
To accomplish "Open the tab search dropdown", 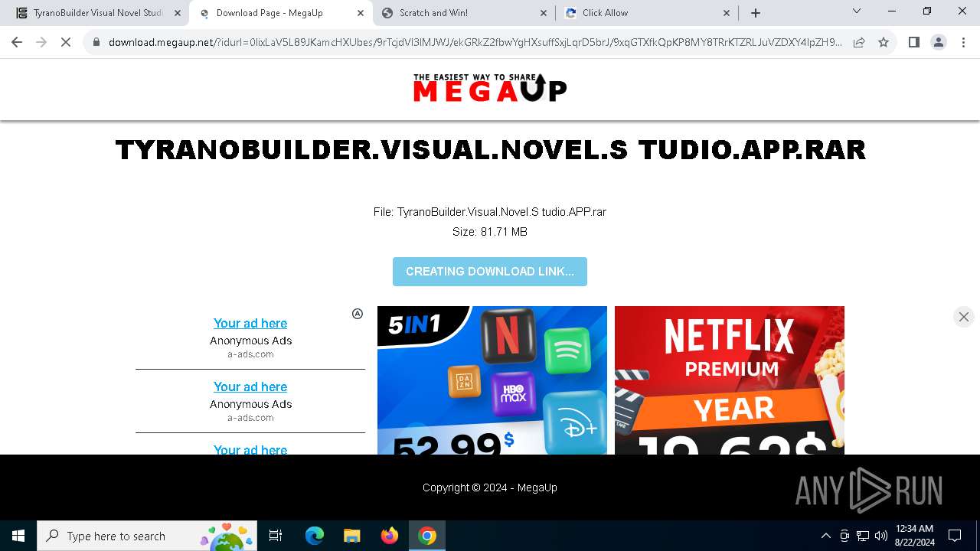I will [857, 11].
